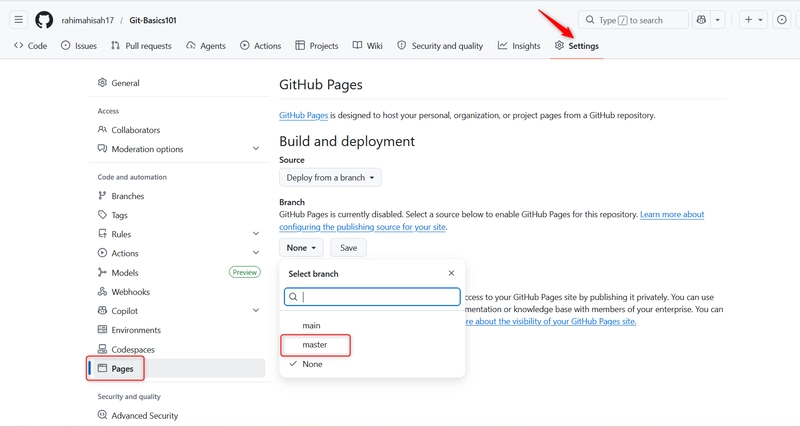
Task: Switch to the Code tab
Action: (31, 45)
